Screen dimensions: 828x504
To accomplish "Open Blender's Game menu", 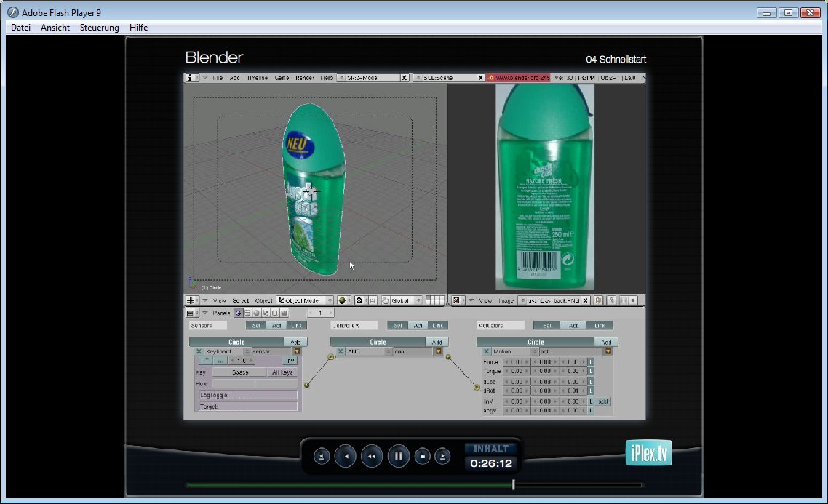I will point(282,78).
